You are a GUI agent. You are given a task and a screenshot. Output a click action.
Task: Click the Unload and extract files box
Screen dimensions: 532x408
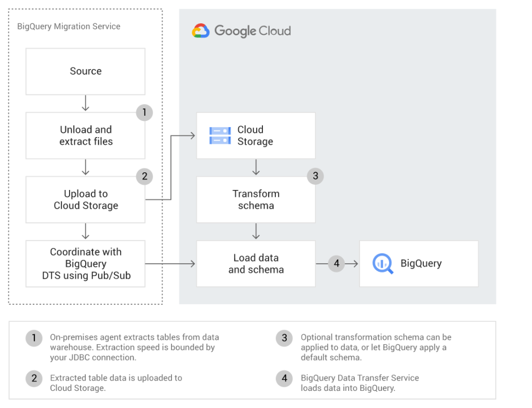(85, 135)
